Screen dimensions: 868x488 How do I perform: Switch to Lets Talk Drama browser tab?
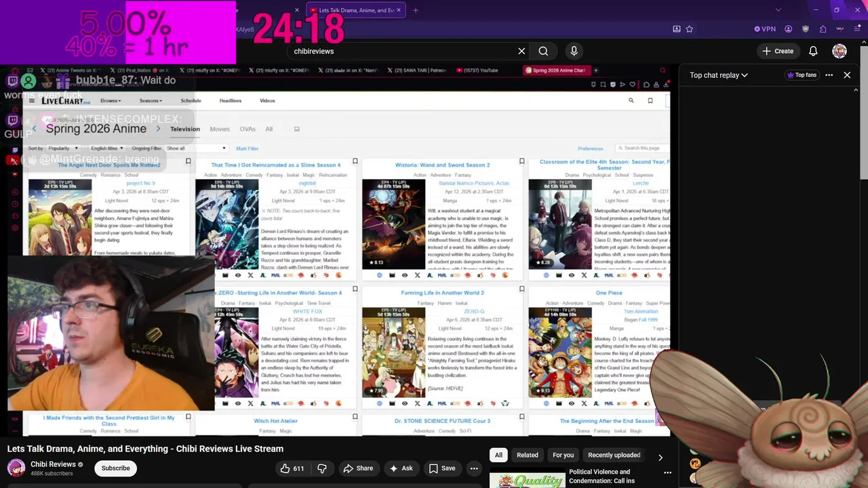tap(356, 10)
